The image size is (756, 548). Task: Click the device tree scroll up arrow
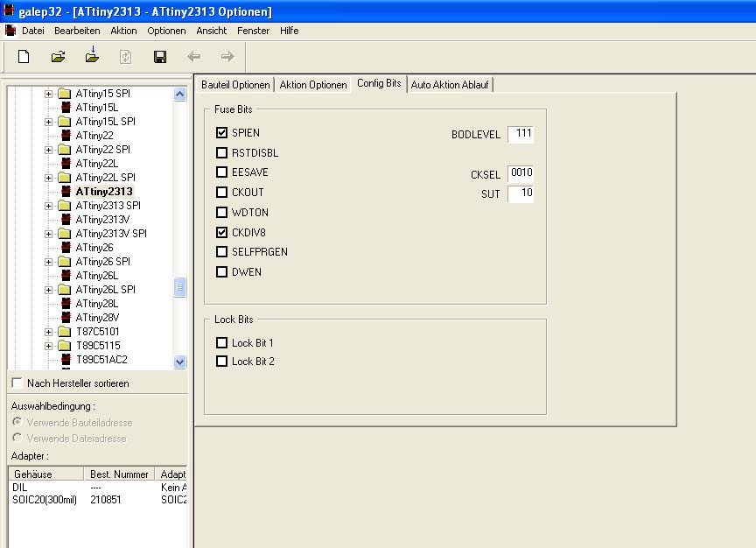[x=180, y=94]
